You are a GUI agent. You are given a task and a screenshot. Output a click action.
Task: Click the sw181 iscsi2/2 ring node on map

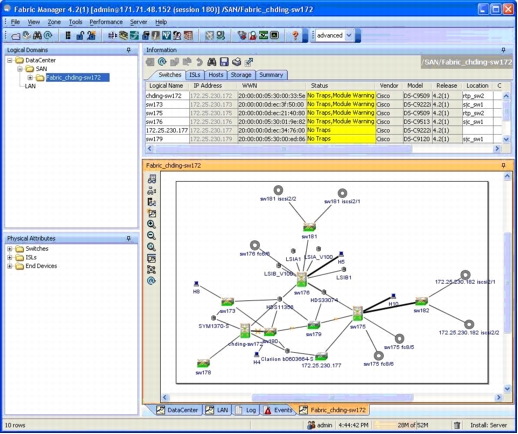tap(278, 190)
